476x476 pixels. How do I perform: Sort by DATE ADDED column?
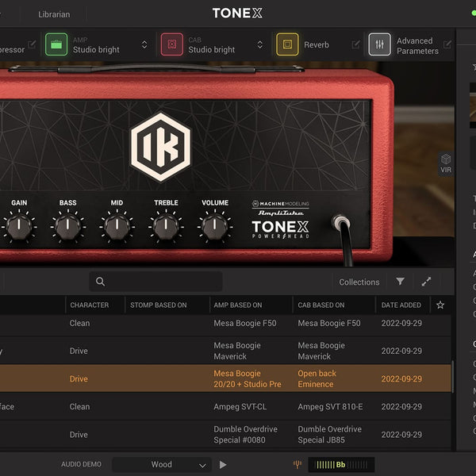point(401,305)
